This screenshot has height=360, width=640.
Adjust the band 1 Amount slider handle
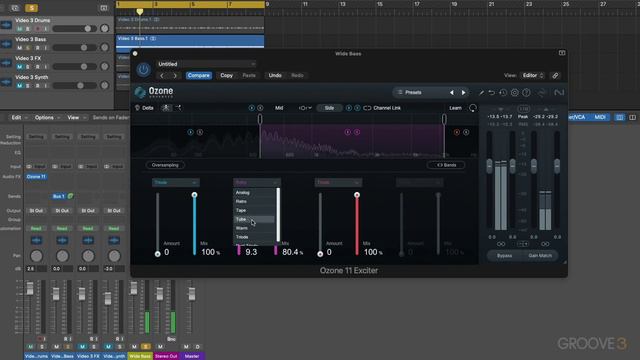pyautogui.click(x=158, y=254)
